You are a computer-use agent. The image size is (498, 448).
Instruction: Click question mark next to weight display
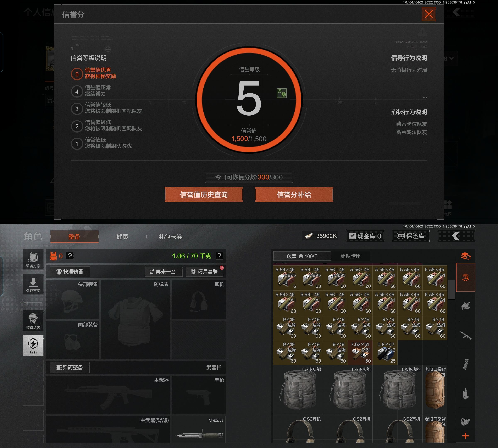coord(219,256)
